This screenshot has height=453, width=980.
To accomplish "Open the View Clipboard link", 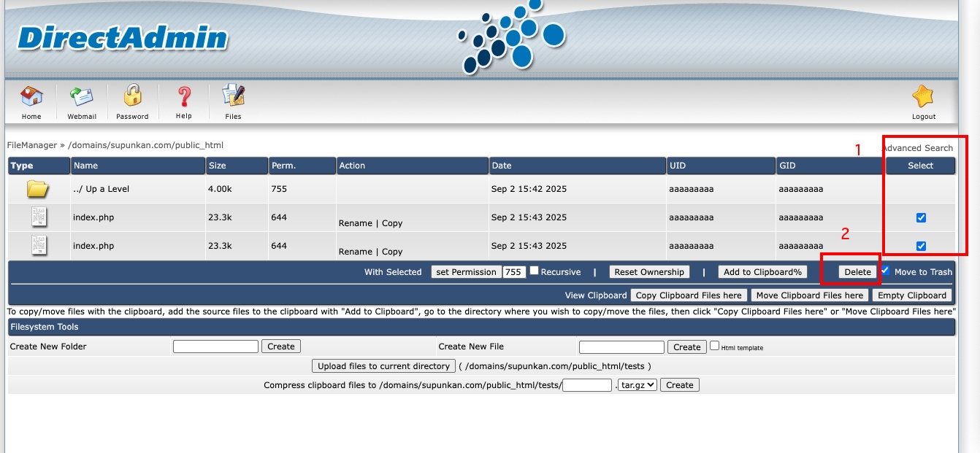I will pyautogui.click(x=596, y=295).
